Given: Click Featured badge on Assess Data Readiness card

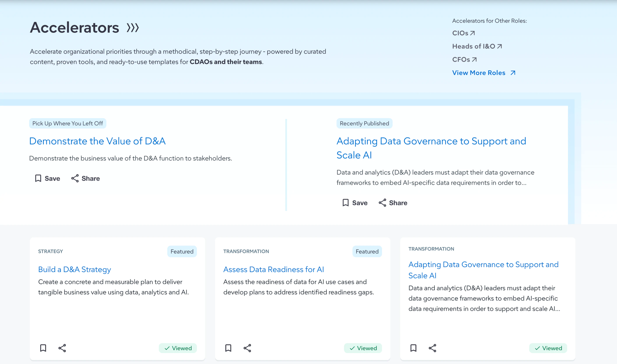Looking at the screenshot, I should [367, 251].
